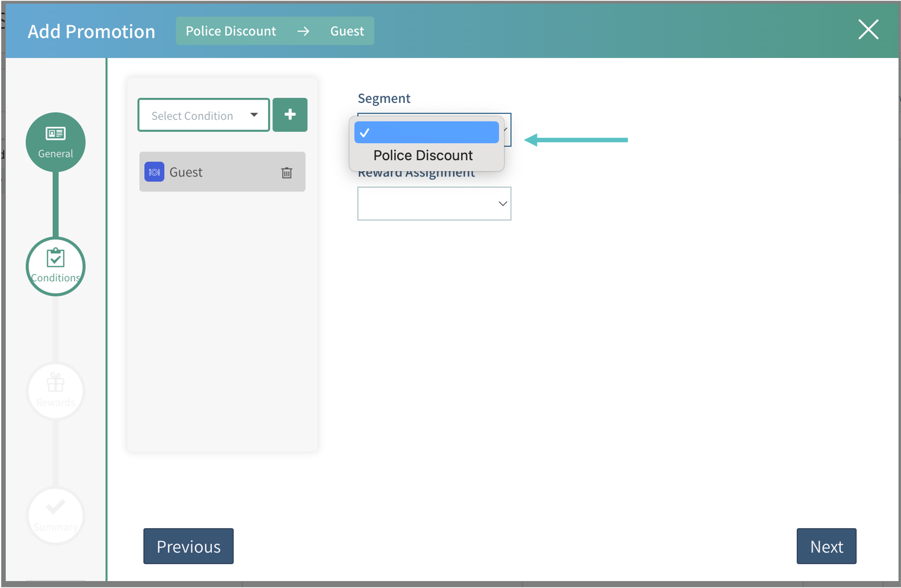Click the Conditions clipboard check icon
This screenshot has height=588, width=901.
click(55, 258)
